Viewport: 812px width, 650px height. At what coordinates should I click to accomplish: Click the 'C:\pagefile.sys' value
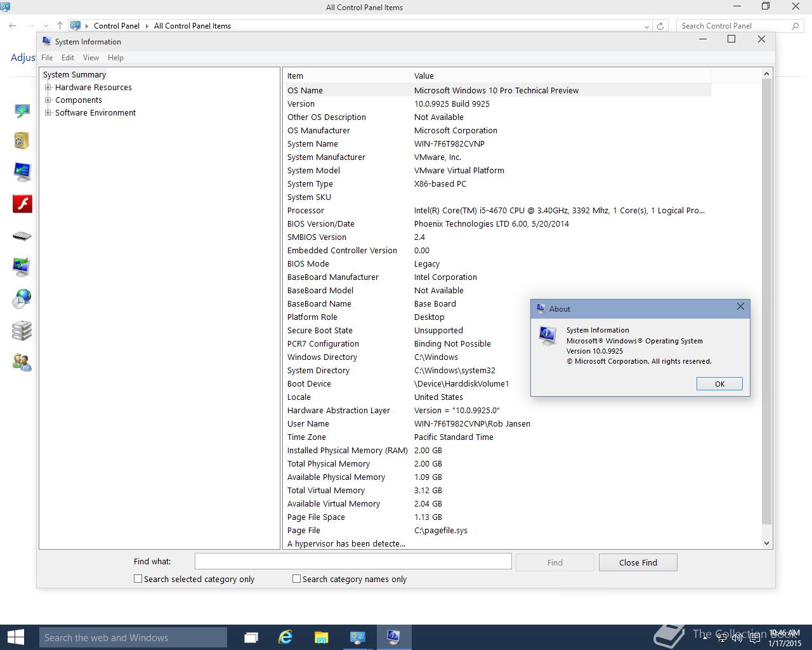coord(441,530)
